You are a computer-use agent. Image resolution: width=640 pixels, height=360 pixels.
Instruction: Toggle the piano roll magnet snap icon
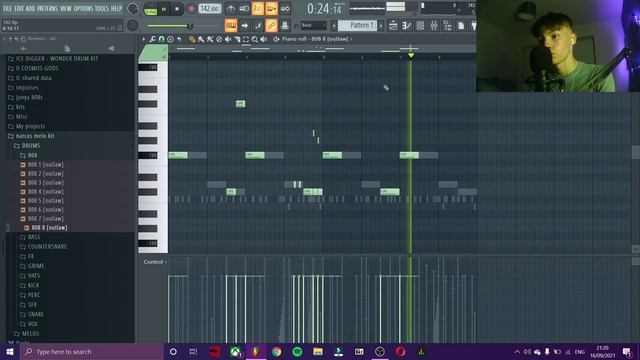tap(161, 39)
